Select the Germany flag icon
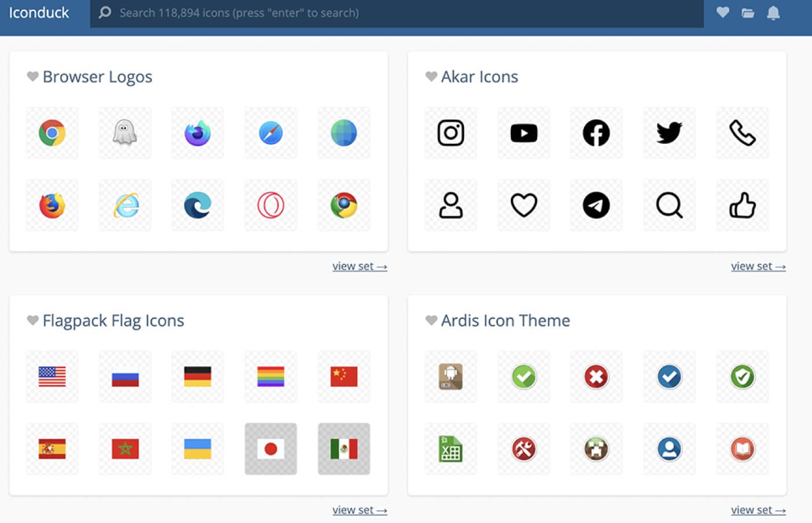812x523 pixels. click(198, 377)
